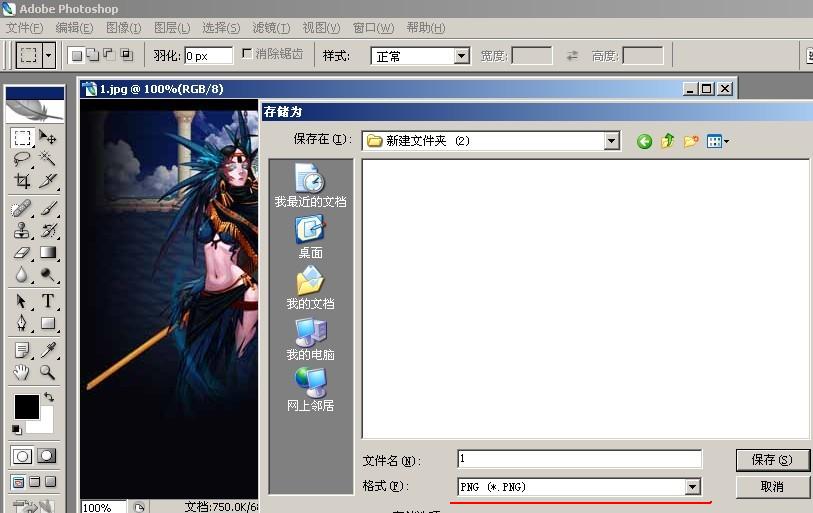Click the 取消 cancel button
This screenshot has width=813, height=513.
pos(772,487)
